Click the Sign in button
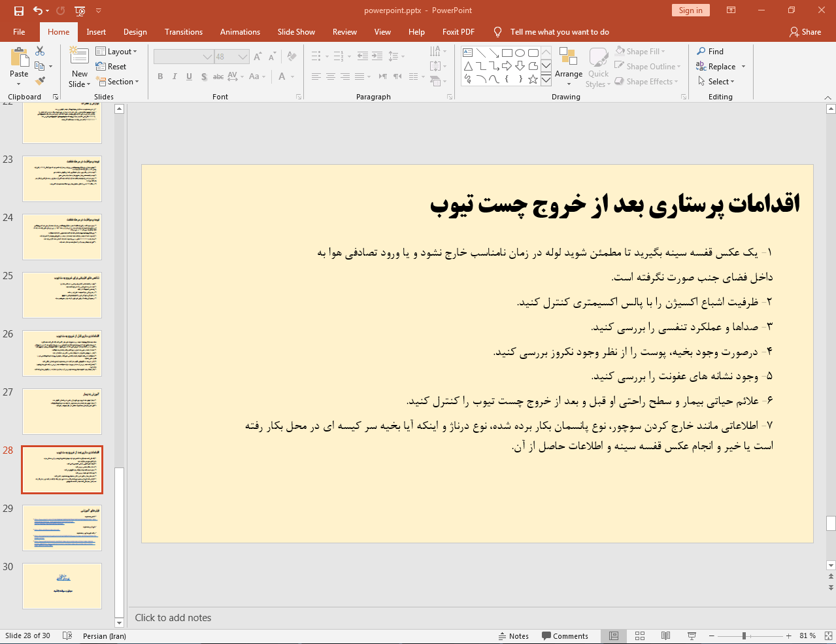Image resolution: width=836 pixels, height=644 pixels. pyautogui.click(x=690, y=10)
